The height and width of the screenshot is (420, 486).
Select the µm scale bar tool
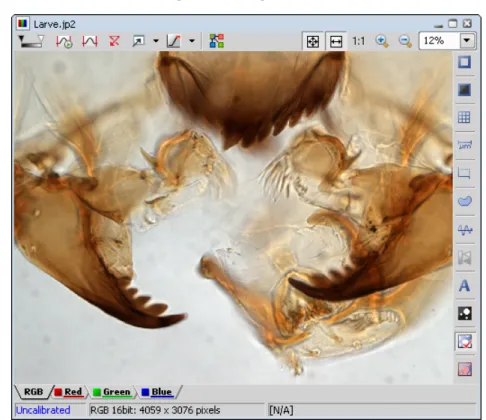(464, 145)
